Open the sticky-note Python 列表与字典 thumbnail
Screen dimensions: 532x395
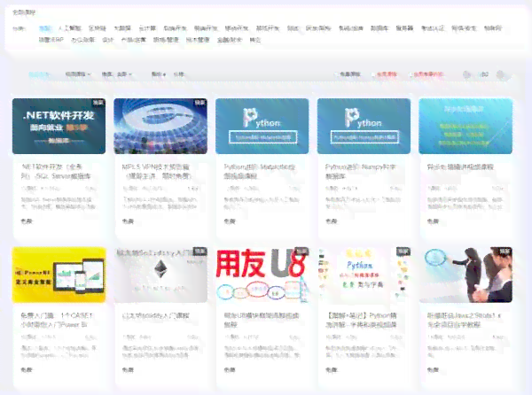(x=364, y=275)
